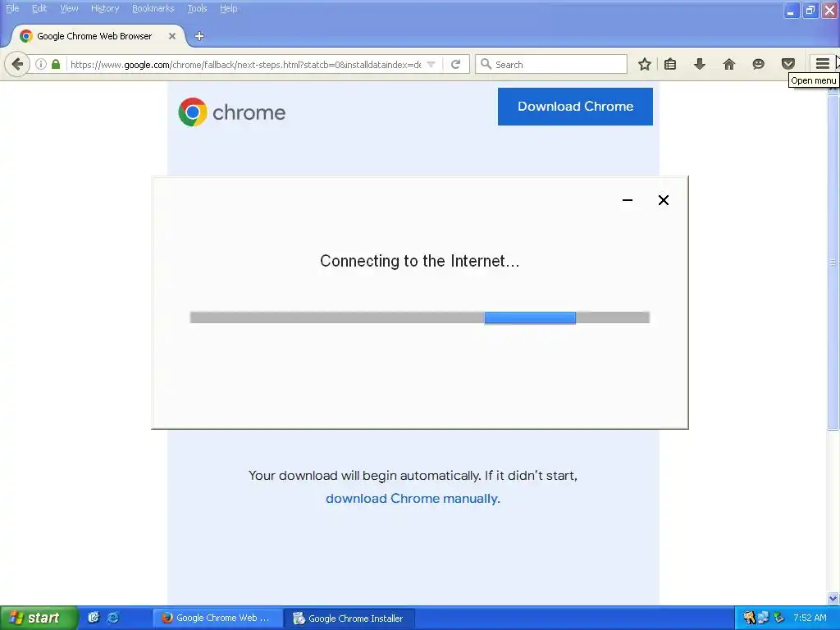Go to the home page icon

(728, 64)
